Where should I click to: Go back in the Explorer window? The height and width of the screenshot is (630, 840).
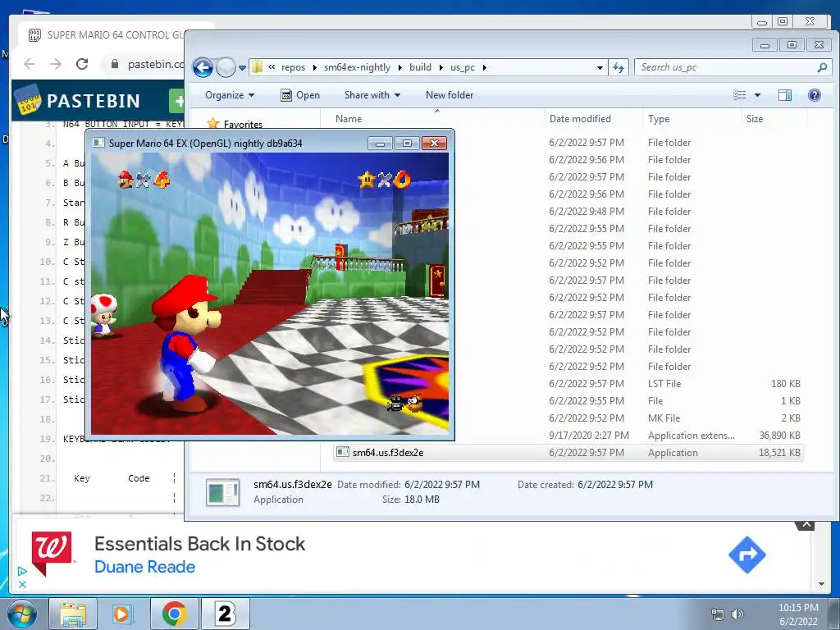[203, 67]
